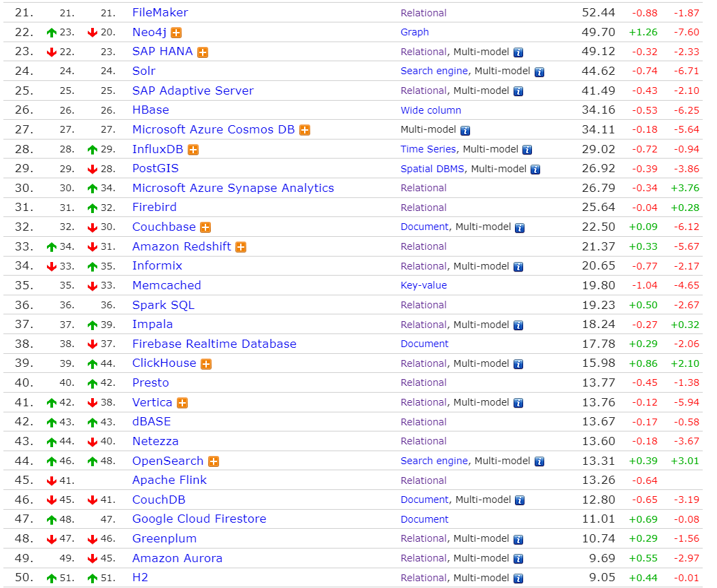
Task: Open the plus icon beside Amazon Redshift
Action: 241,247
